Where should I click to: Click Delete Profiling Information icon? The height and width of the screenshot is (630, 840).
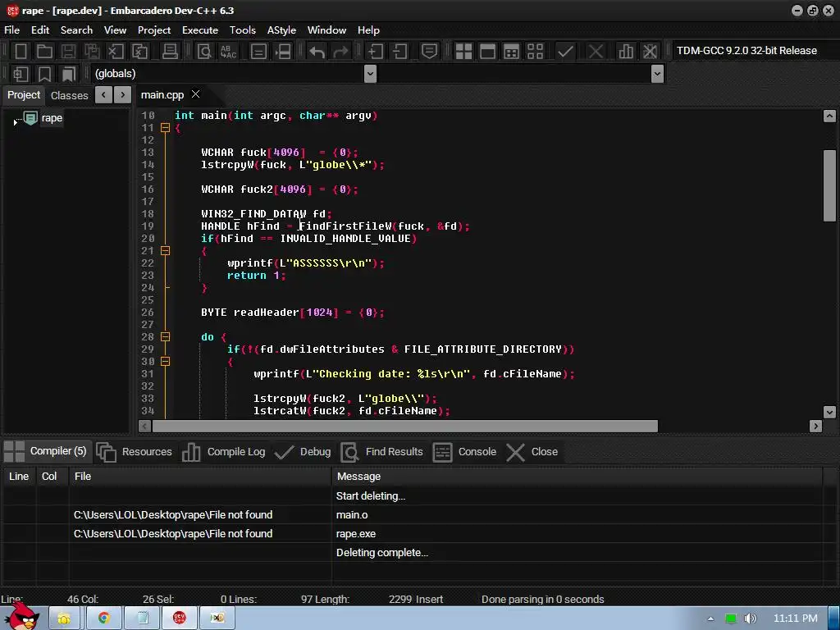click(x=650, y=51)
